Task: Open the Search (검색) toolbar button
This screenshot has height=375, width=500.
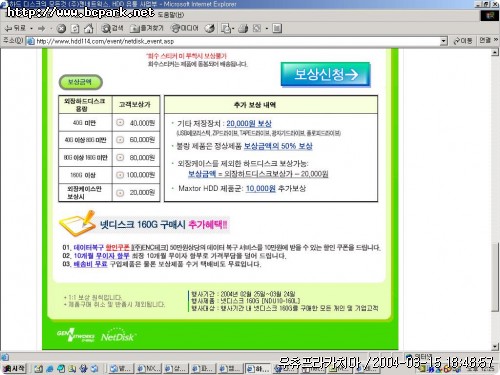Action: 112,28
